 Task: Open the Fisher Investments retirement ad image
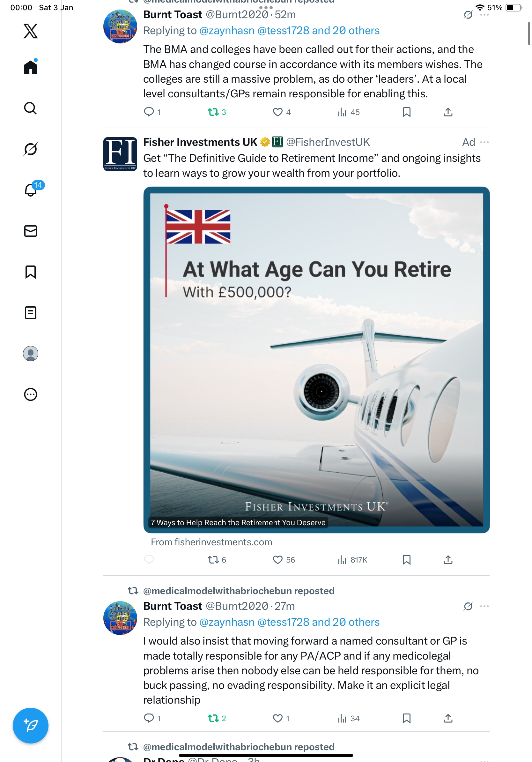pos(316,360)
